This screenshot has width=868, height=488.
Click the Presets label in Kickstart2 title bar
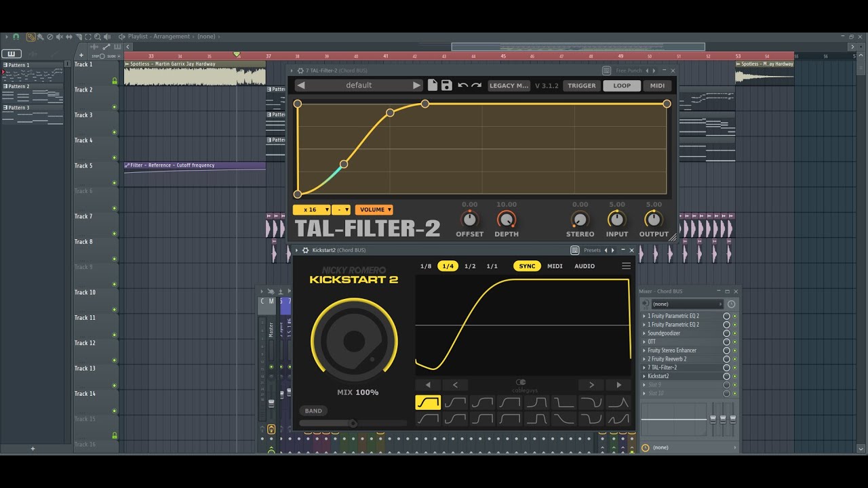pos(593,250)
